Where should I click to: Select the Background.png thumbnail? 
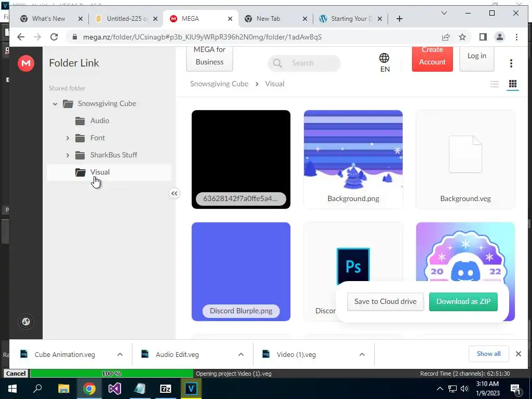coord(353,159)
